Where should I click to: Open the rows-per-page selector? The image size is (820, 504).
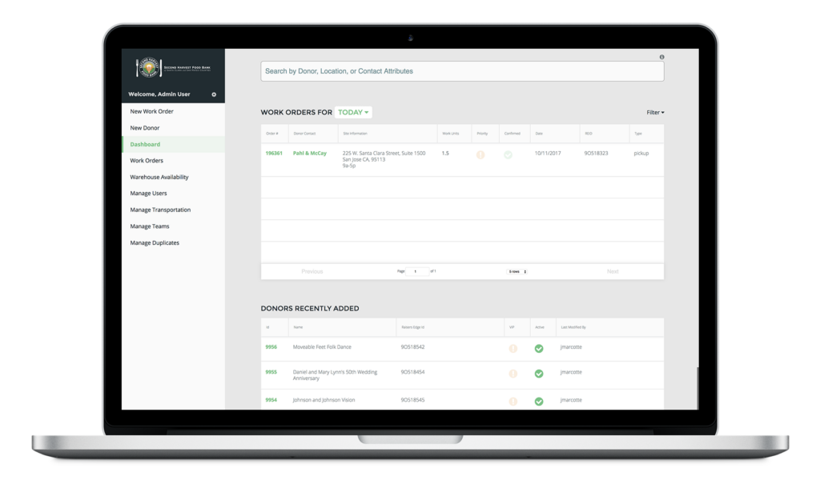(518, 272)
